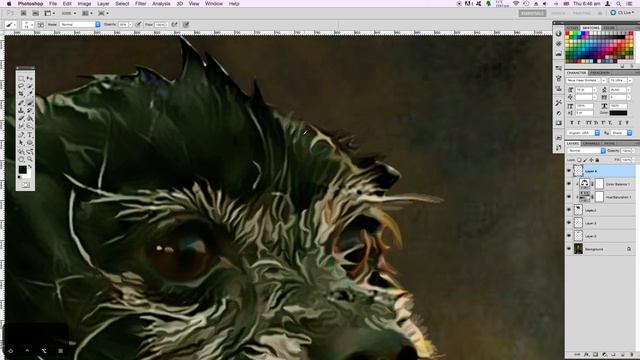The width and height of the screenshot is (640, 360).
Task: Open the brush panel toggle in options bar
Action: [41, 25]
